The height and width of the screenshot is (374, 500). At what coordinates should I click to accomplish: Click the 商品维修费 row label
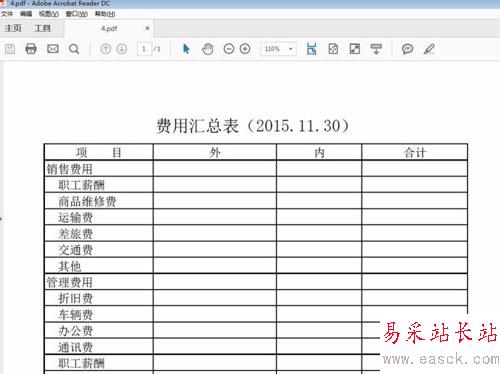click(87, 201)
